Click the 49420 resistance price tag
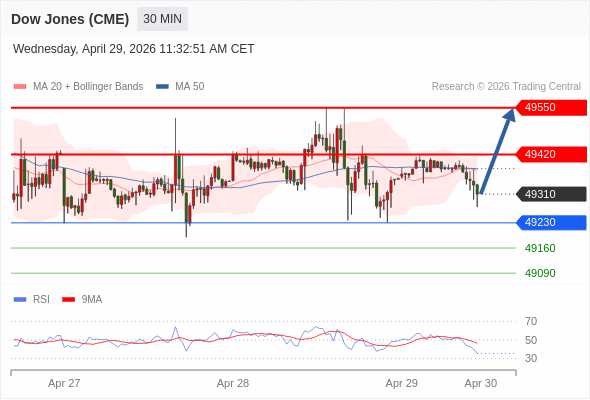 pyautogui.click(x=551, y=154)
